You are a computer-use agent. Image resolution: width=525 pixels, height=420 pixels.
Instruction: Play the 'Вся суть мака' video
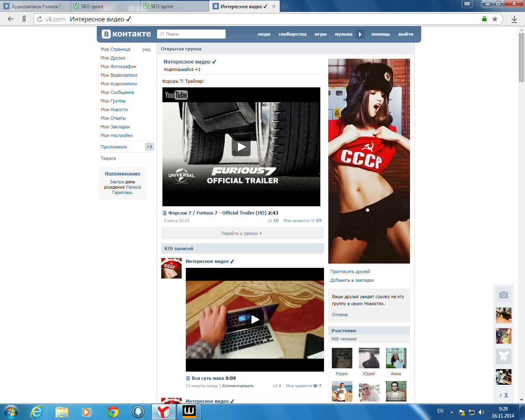[x=255, y=320]
